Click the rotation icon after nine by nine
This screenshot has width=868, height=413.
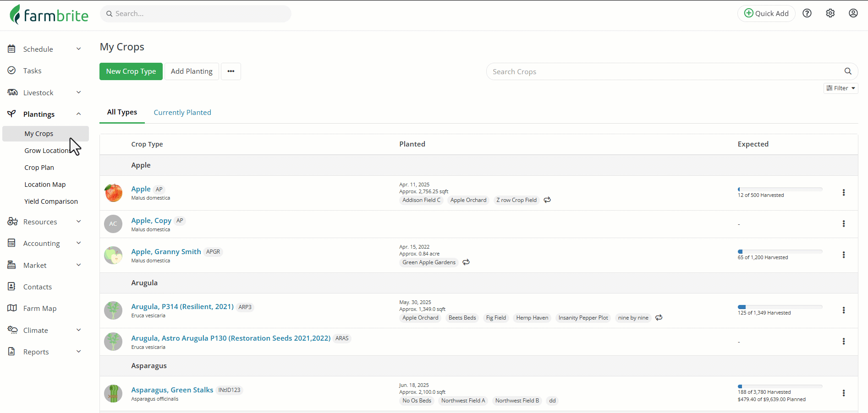(x=659, y=318)
